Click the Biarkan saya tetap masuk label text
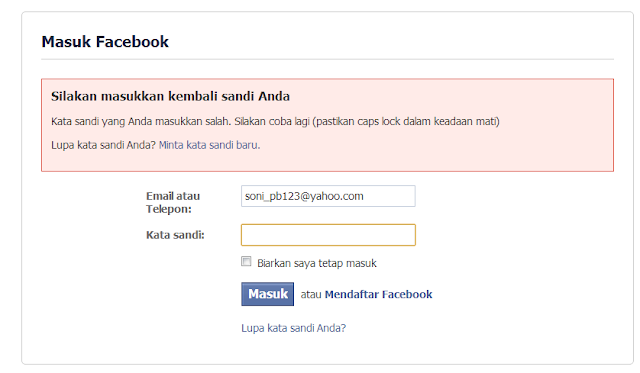 [x=317, y=263]
